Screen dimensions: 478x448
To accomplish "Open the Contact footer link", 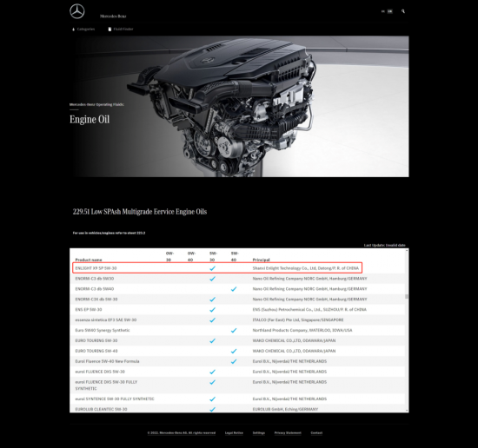I will 316,432.
